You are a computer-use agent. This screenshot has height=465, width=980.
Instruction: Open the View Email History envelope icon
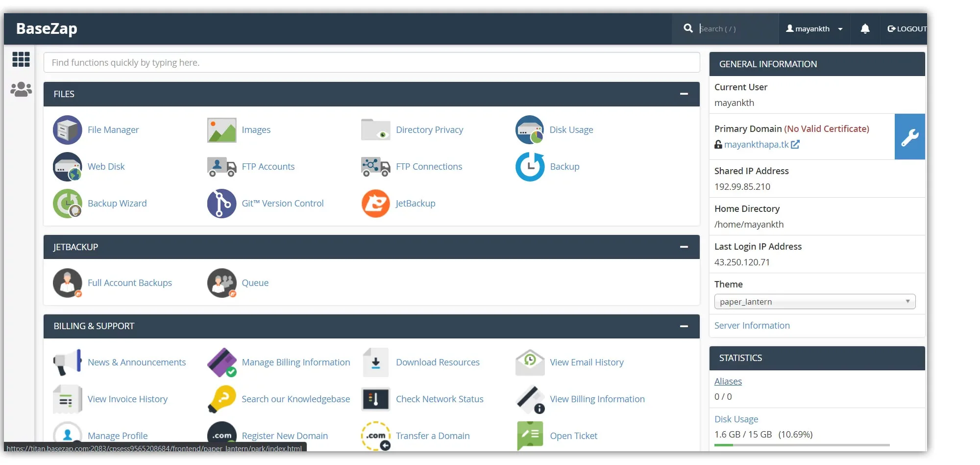click(530, 362)
